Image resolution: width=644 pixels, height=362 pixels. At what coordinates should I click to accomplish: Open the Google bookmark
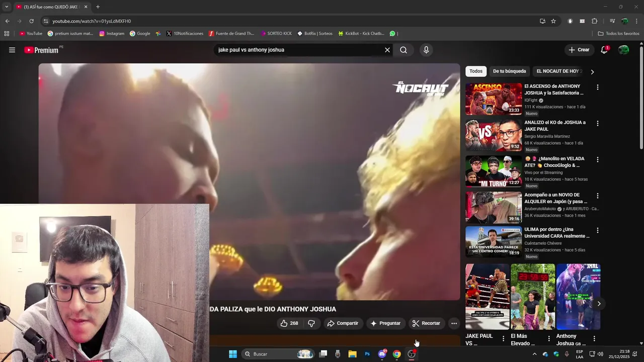point(140,34)
